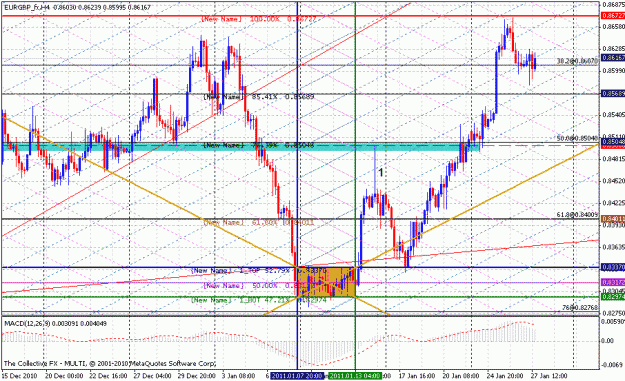This screenshot has height=381, width=625.
Task: Click the 50.0 retracement label at 0.85040
Action: click(578, 139)
